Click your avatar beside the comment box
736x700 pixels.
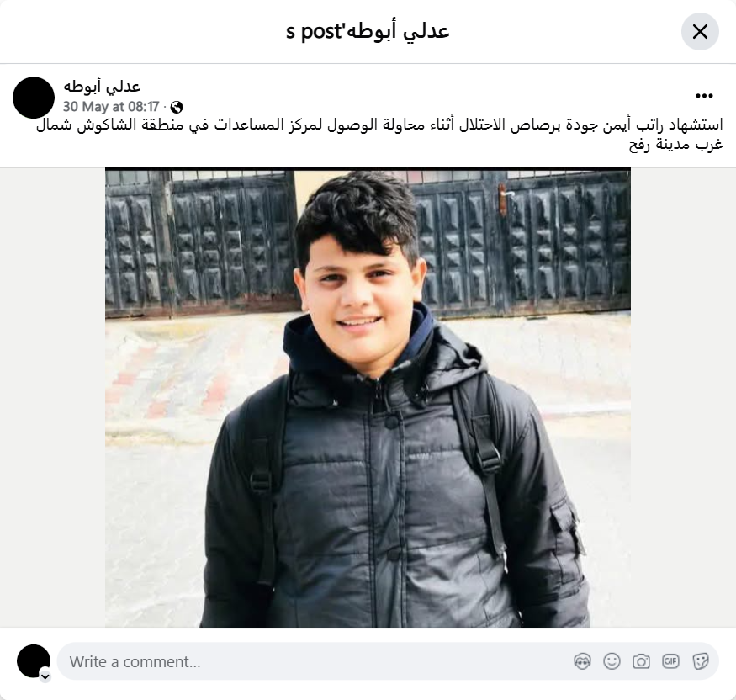point(34,661)
